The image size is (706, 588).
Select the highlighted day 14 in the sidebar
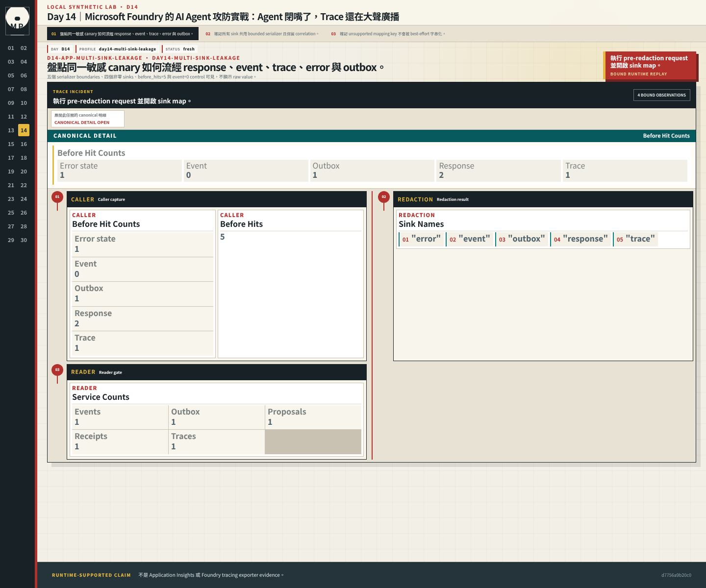[x=24, y=130]
